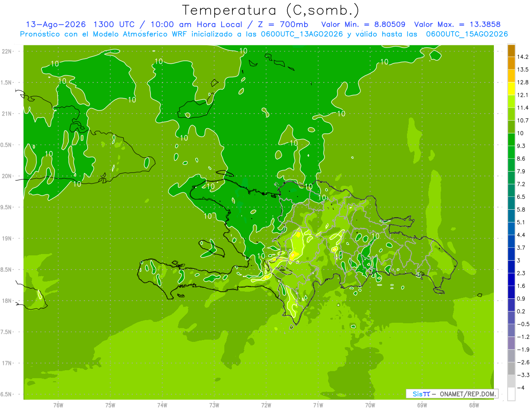Click the '21N' latitude label

[x=7, y=114]
